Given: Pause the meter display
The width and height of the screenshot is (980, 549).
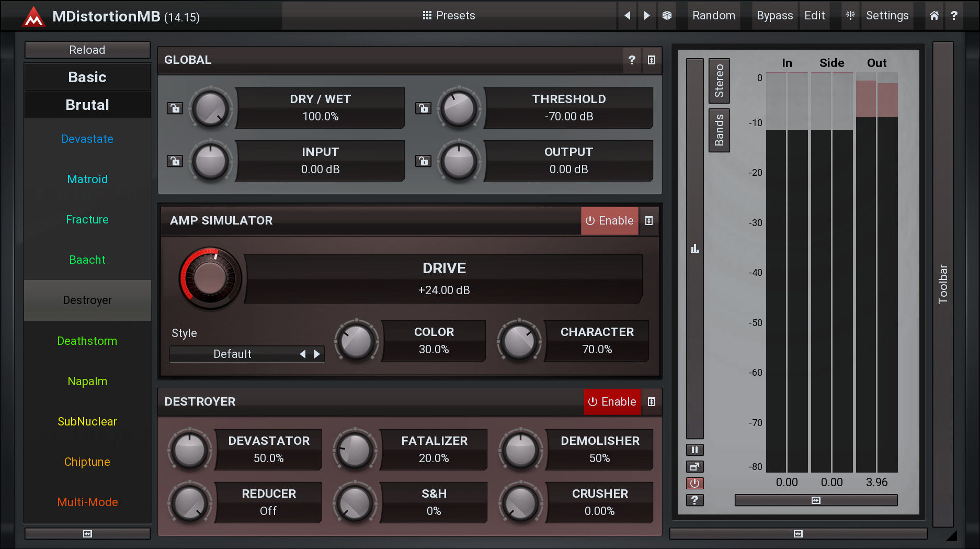Looking at the screenshot, I should [694, 450].
